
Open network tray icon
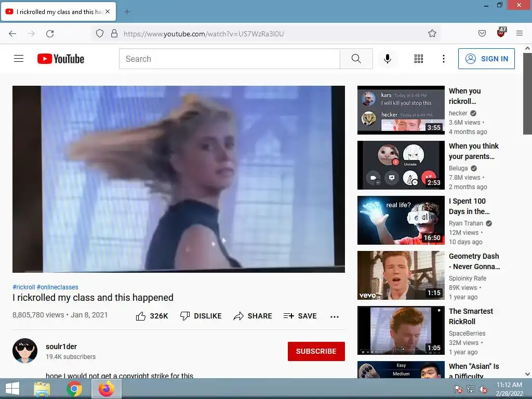(471, 389)
